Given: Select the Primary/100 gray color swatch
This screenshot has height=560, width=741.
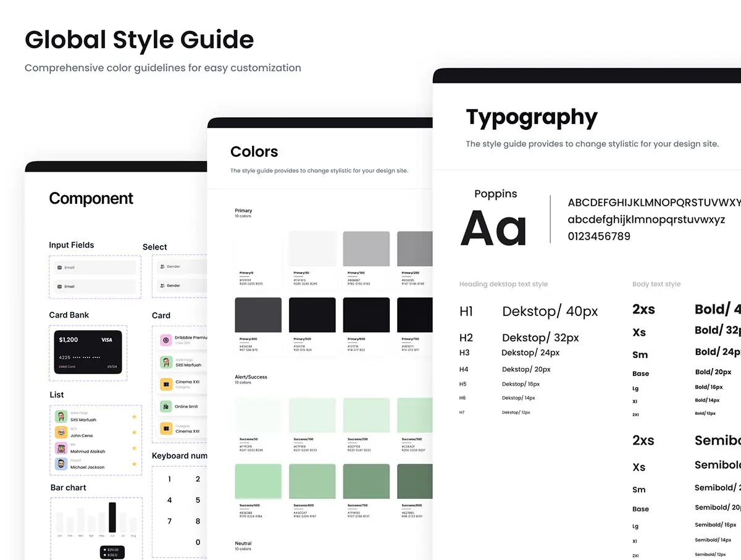Looking at the screenshot, I should click(x=366, y=249).
